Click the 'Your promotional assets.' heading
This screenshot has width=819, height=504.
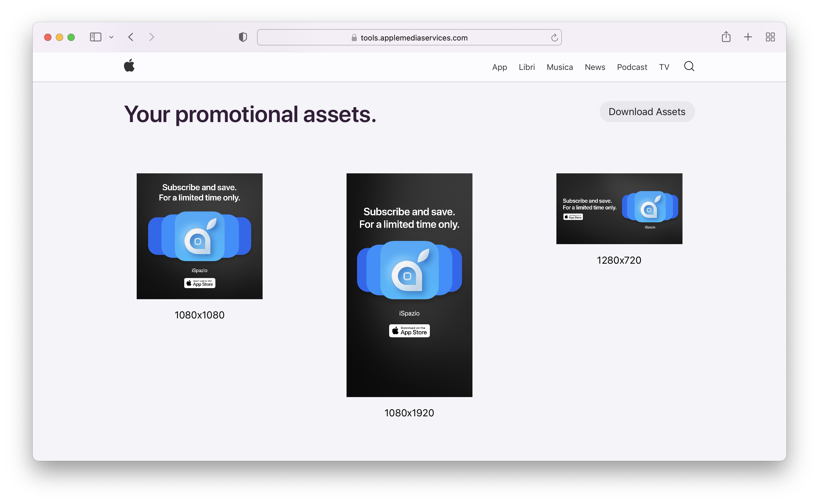click(250, 114)
